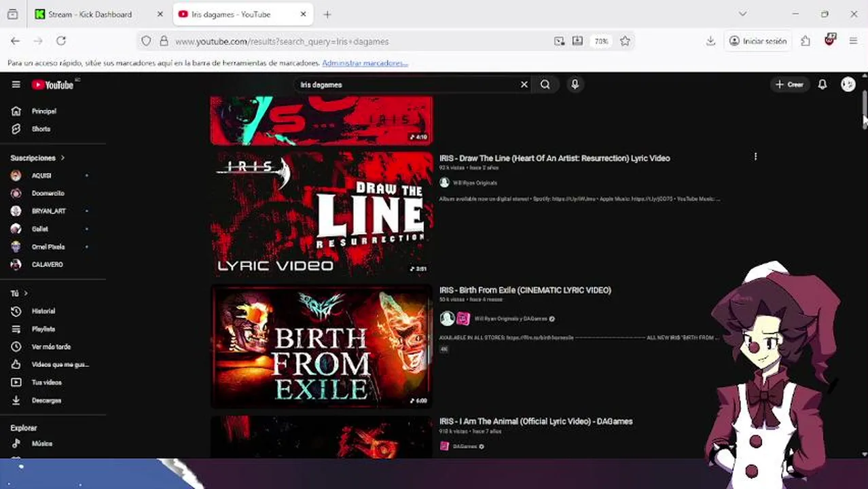Start voice search with microphone
The width and height of the screenshot is (868, 489).
pos(575,84)
